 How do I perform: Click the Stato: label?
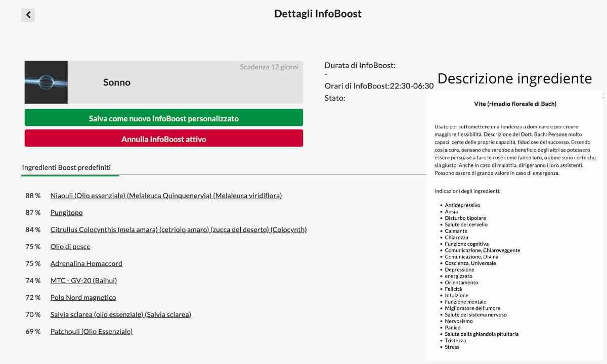click(x=335, y=98)
